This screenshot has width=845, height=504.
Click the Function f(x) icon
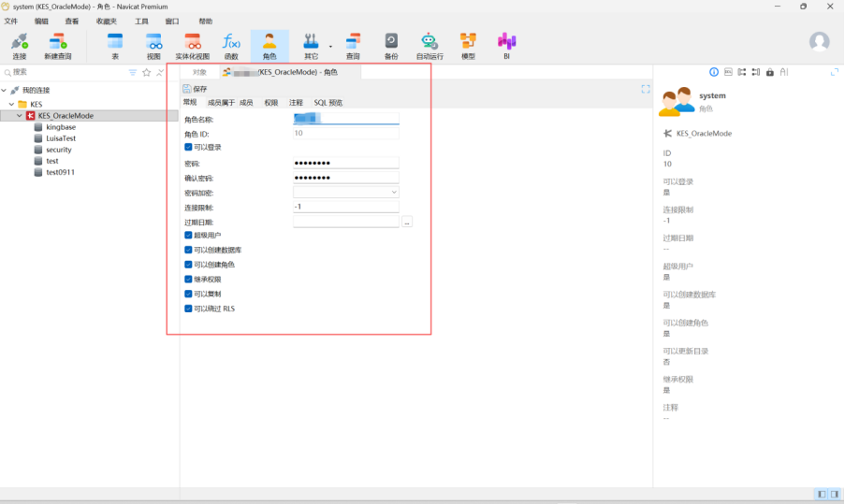point(231,45)
